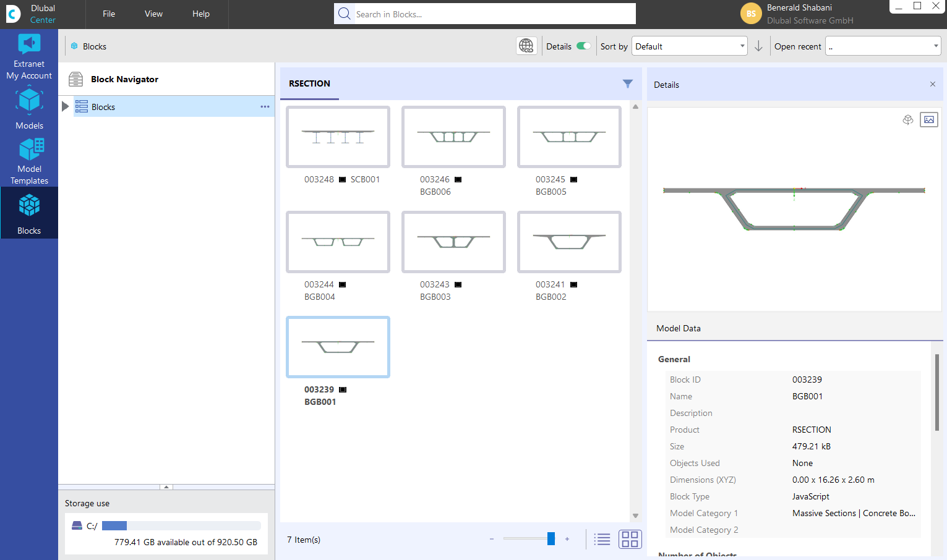This screenshot has width=947, height=560.
Task: Select the Model Data tab
Action: 679,328
